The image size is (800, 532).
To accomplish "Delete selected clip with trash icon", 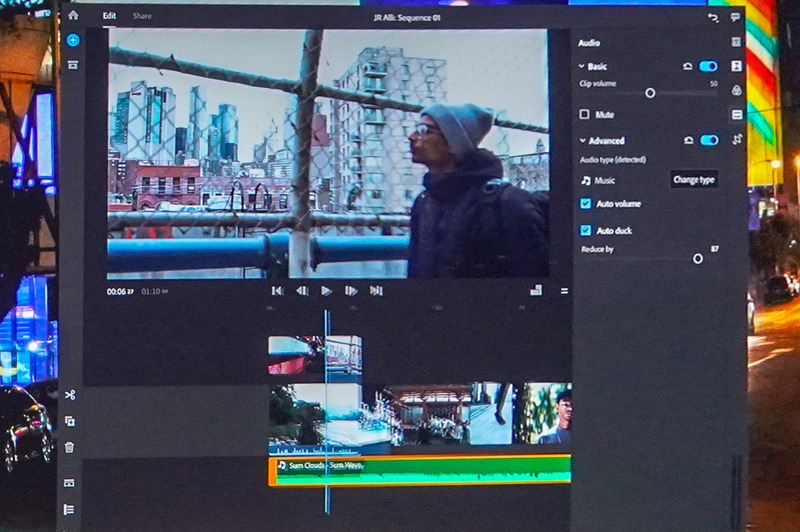I will point(69,447).
